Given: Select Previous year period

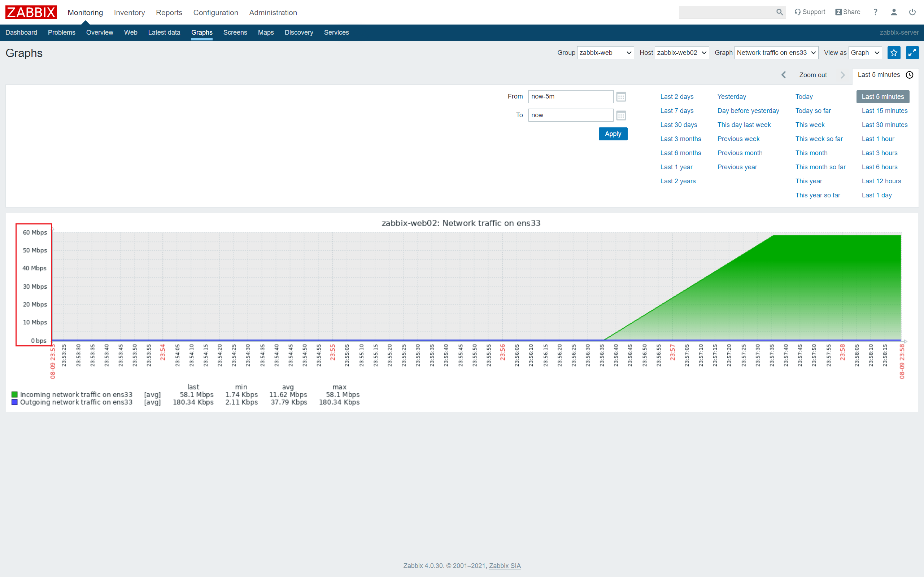Looking at the screenshot, I should (737, 167).
